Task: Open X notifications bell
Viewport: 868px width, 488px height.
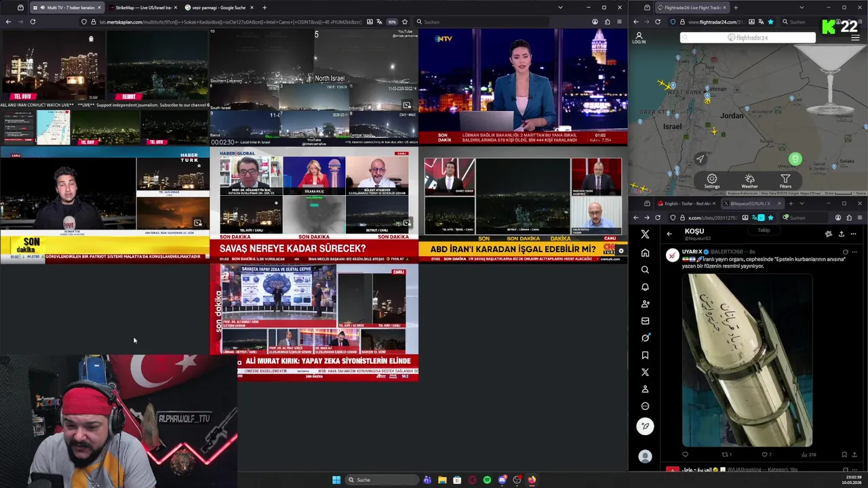Action: click(645, 287)
